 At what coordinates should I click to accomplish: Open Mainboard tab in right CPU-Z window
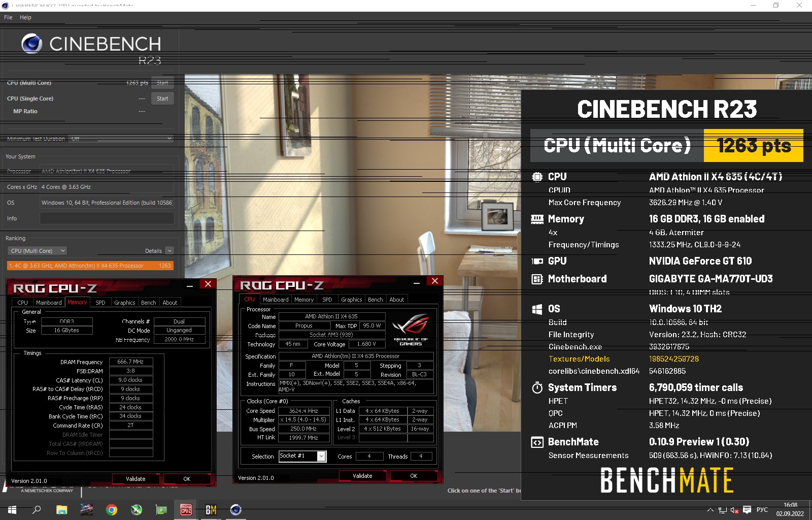[x=276, y=300]
